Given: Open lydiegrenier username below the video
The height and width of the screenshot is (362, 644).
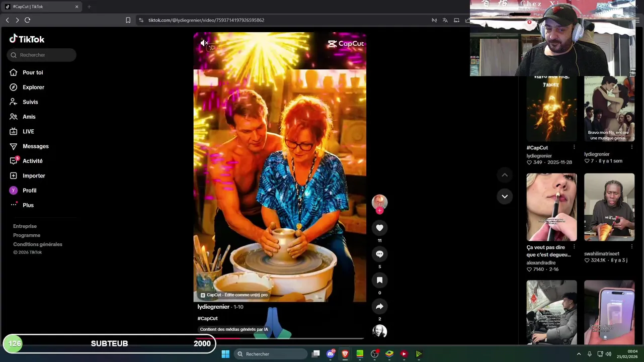Looking at the screenshot, I should pos(213,307).
